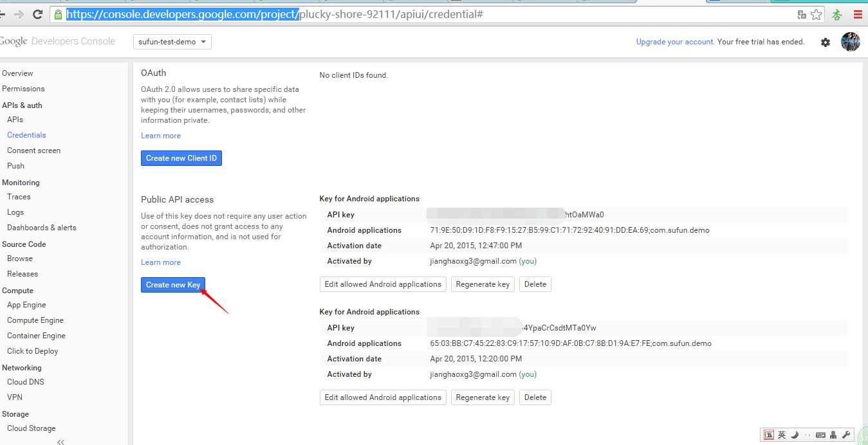Regenerate the key ending CsdtMTa0Yw
Image resolution: width=868 pixels, height=445 pixels.
tap(483, 397)
